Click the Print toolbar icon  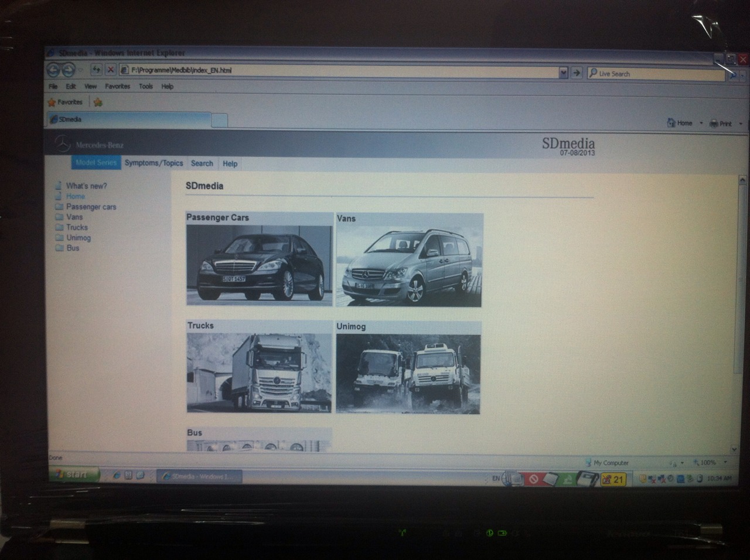click(x=714, y=124)
